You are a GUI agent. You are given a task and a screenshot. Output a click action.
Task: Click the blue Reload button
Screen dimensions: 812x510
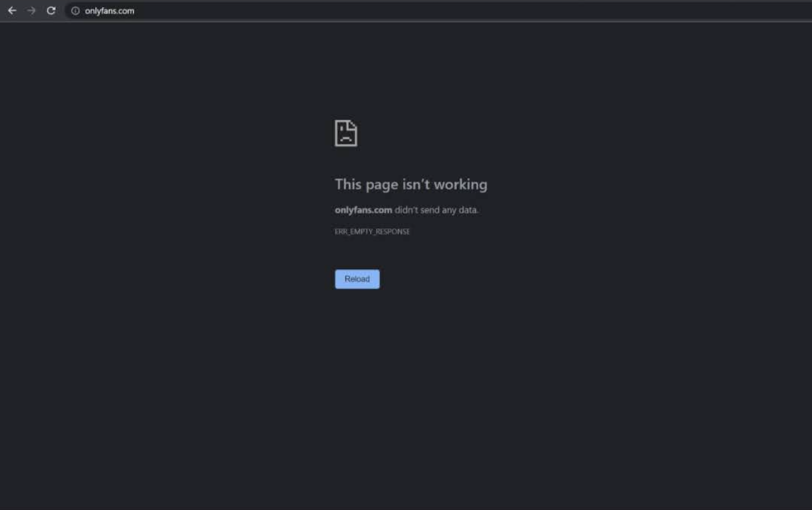click(x=357, y=279)
